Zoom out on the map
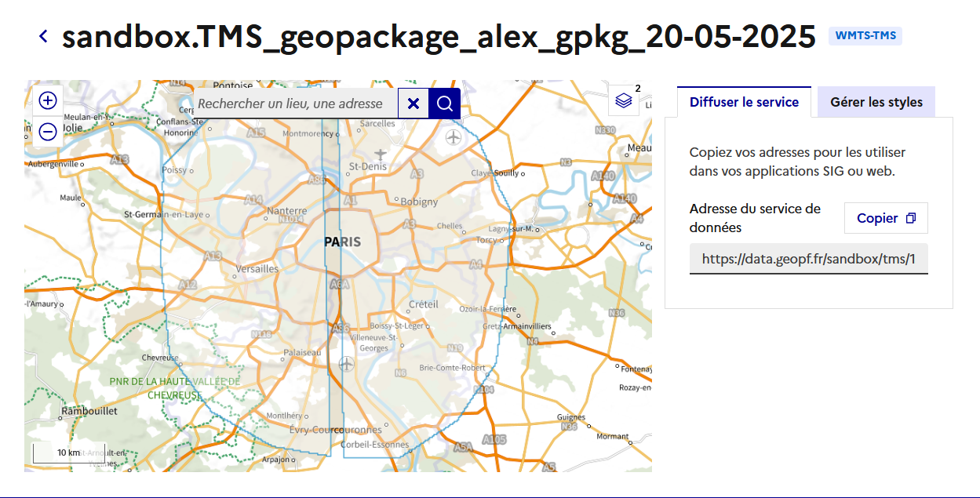Viewport: 980px width, 498px height. pyautogui.click(x=47, y=132)
